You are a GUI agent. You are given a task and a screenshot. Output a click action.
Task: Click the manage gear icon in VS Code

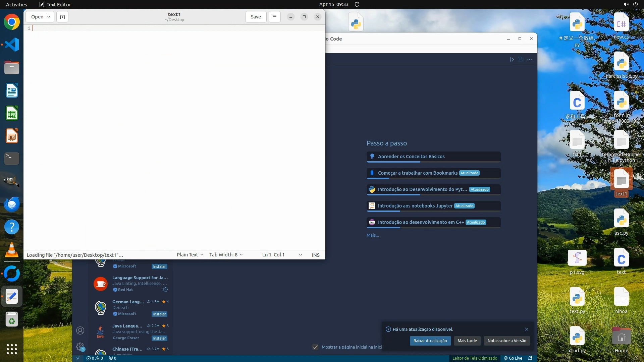80,346
